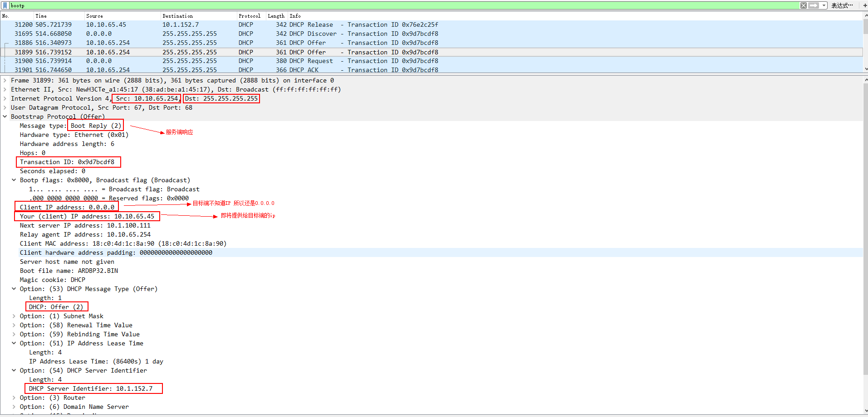Image resolution: width=868 pixels, height=417 pixels.
Task: Select Relay agent IP address 10.10.65.254
Action: 85,235
